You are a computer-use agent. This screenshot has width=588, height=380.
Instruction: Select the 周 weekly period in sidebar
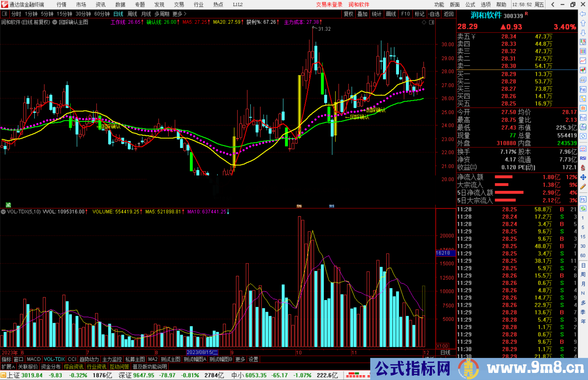583,274
